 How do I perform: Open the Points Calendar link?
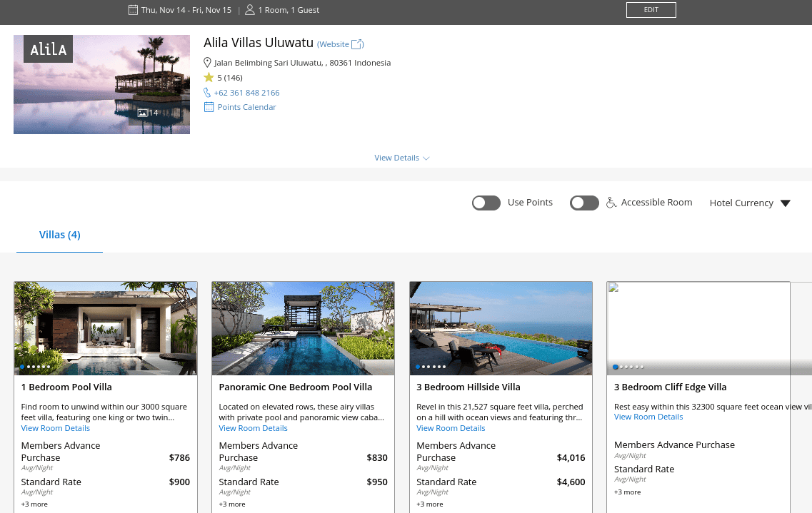[x=246, y=107]
